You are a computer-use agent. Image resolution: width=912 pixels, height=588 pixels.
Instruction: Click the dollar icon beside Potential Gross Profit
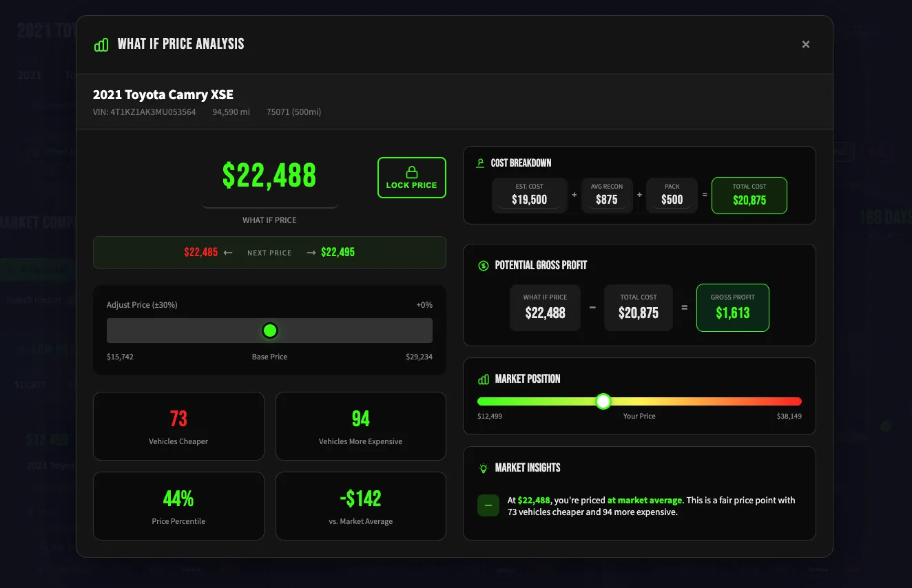(484, 265)
